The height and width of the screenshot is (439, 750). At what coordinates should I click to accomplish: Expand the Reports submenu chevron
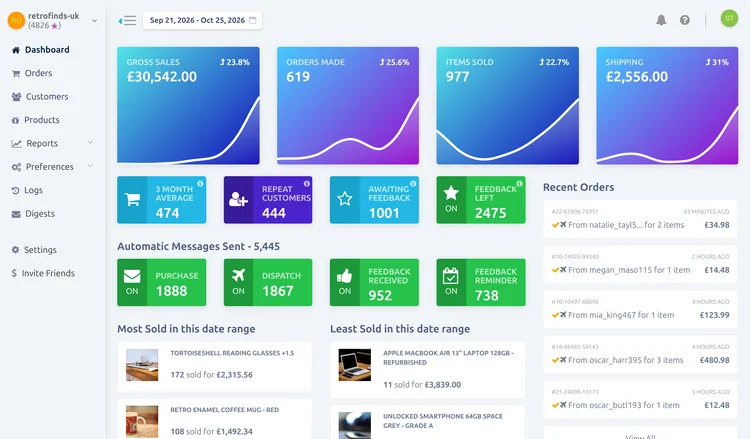point(90,143)
